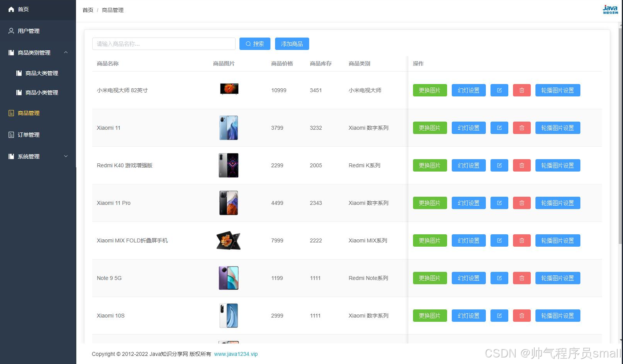
Task: Click the delete trash icon for 小米电视大师 82英寸
Action: tap(522, 90)
